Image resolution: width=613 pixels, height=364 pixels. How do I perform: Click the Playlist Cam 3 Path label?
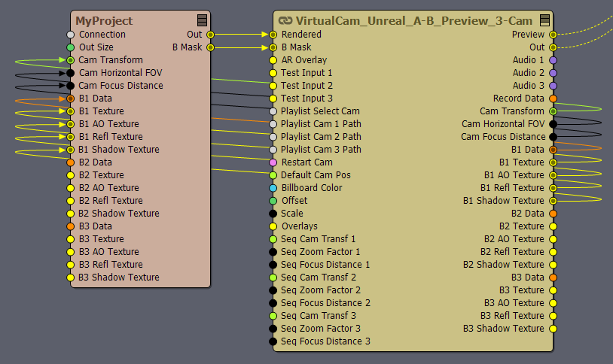tap(321, 150)
